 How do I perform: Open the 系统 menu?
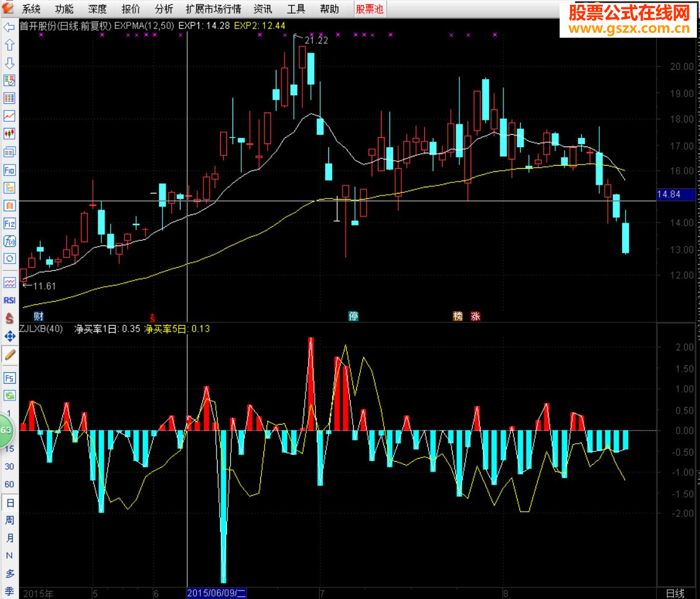(32, 9)
